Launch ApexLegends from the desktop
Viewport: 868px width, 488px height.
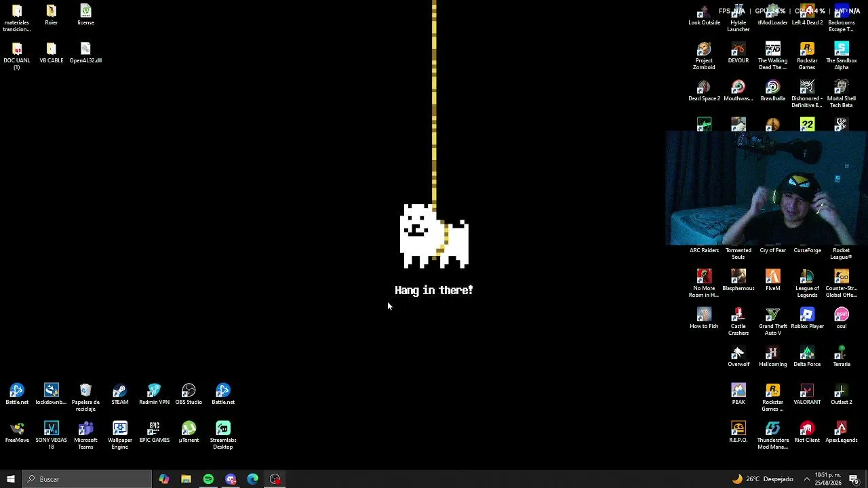(x=842, y=432)
